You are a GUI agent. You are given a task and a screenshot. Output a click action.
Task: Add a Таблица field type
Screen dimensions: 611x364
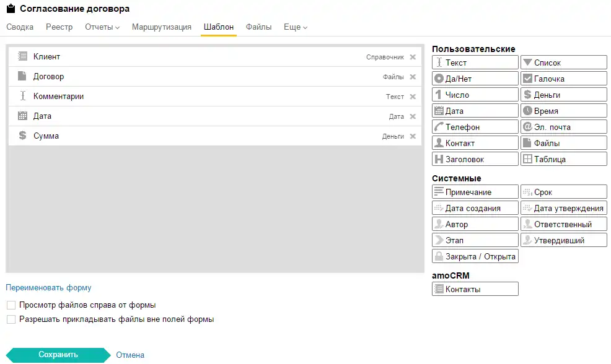click(563, 159)
